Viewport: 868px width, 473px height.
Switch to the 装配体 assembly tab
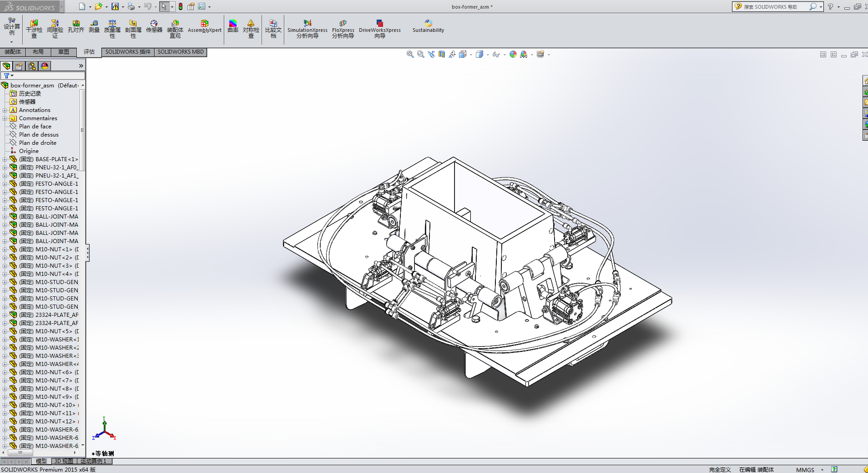[x=13, y=52]
